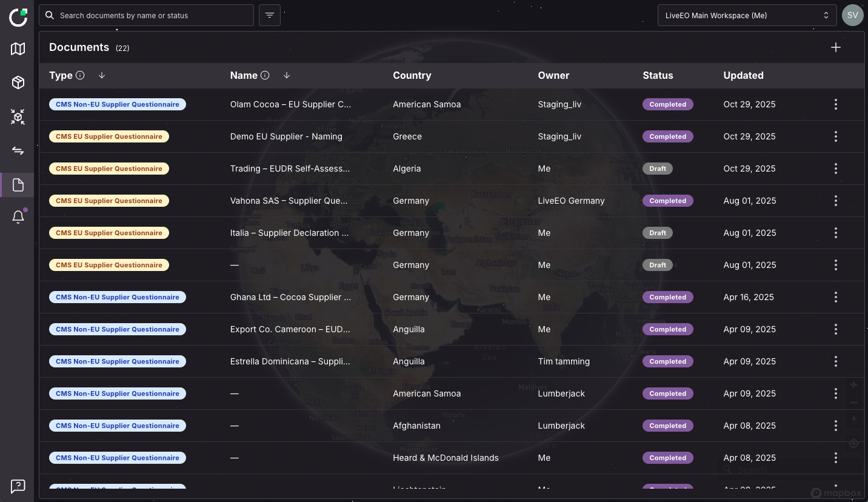
Task: Open actions menu for Olam Cocoa row
Action: click(x=835, y=104)
